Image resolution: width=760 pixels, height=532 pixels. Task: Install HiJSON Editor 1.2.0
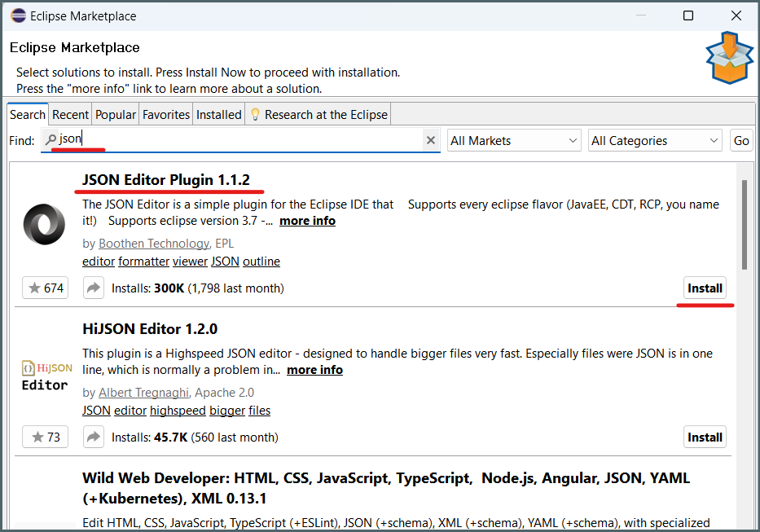[705, 437]
